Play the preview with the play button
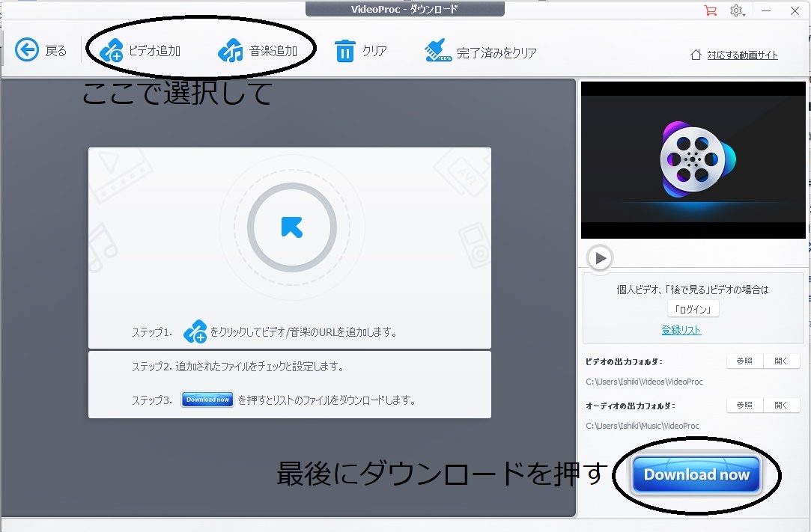The width and height of the screenshot is (811, 532). 600,257
